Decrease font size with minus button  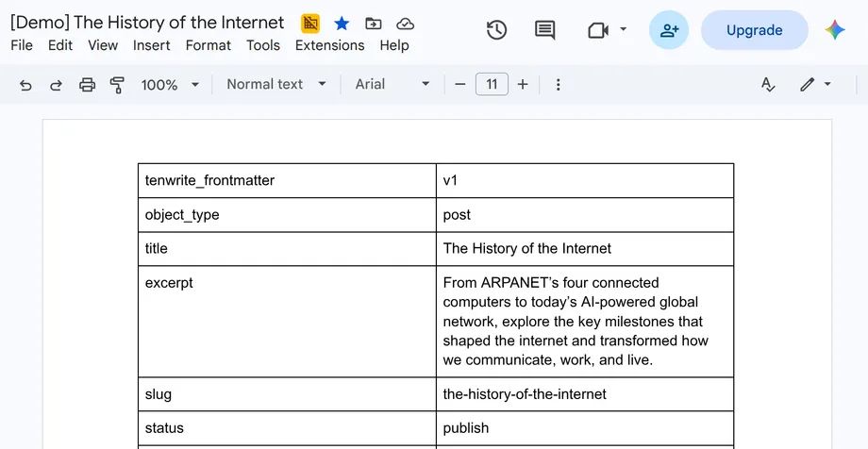pyautogui.click(x=460, y=85)
